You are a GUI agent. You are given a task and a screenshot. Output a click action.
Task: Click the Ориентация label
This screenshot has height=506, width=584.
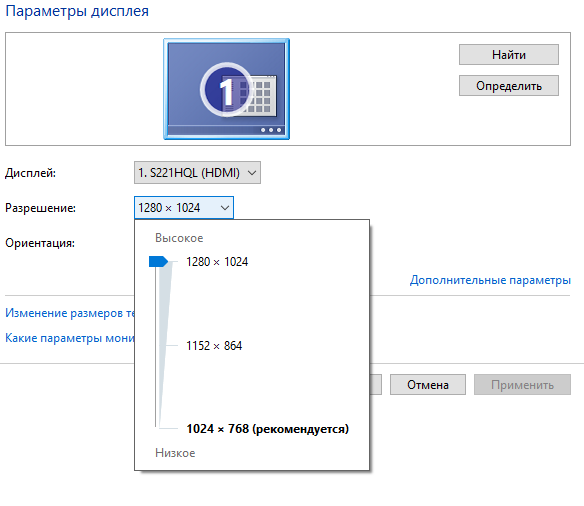pos(40,243)
